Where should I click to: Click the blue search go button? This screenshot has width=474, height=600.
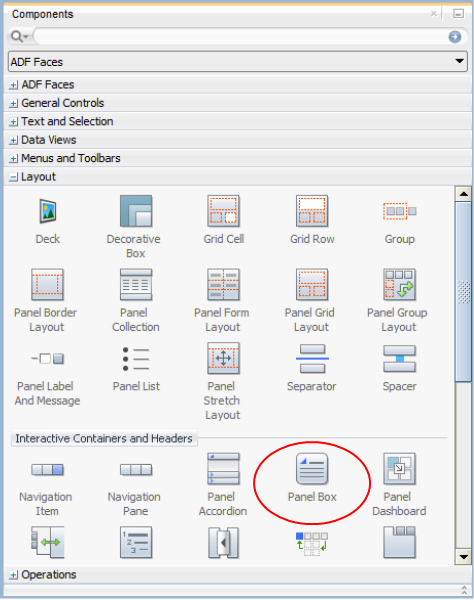point(455,37)
